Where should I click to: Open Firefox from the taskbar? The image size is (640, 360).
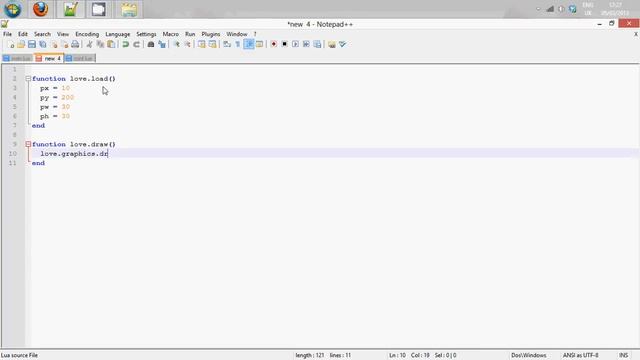coord(40,9)
